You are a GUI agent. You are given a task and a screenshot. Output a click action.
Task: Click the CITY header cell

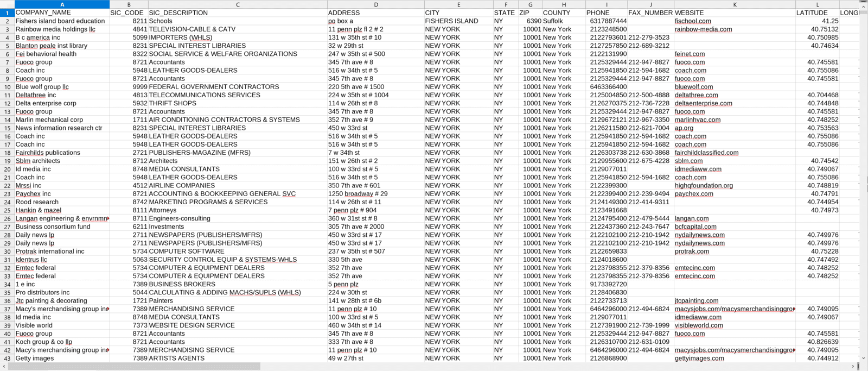click(x=458, y=12)
